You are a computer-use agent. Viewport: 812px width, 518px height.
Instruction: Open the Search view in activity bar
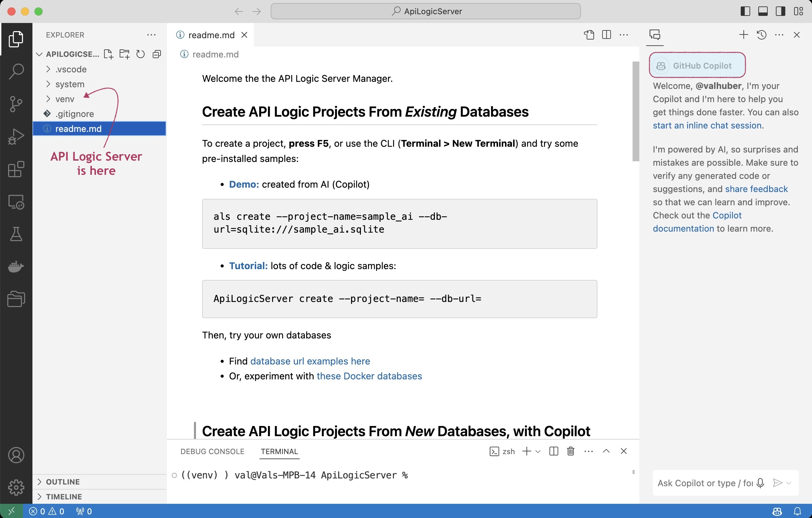click(x=16, y=71)
